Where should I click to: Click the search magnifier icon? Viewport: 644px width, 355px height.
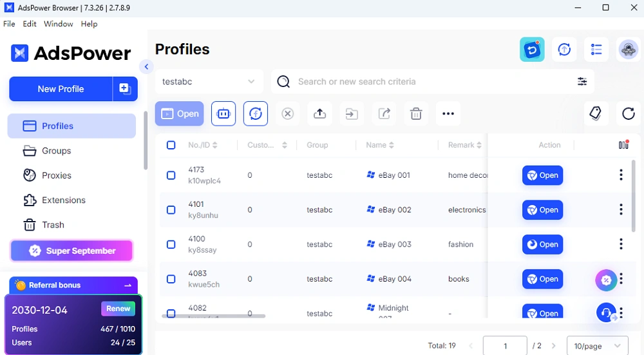[283, 81]
